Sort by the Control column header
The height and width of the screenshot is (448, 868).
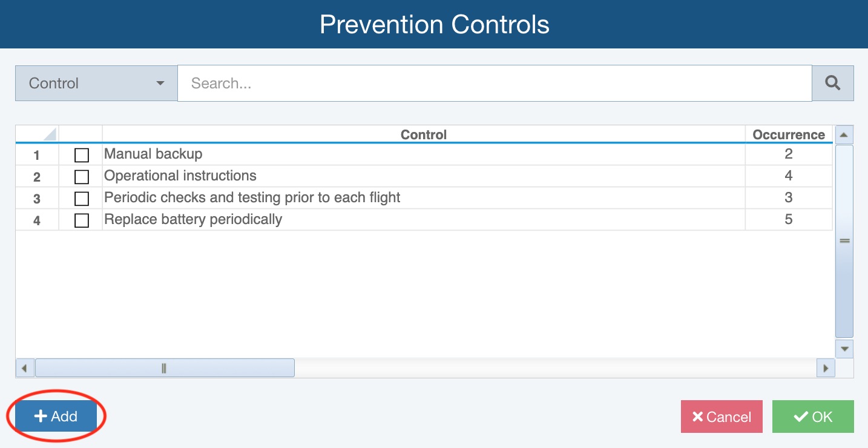point(423,134)
